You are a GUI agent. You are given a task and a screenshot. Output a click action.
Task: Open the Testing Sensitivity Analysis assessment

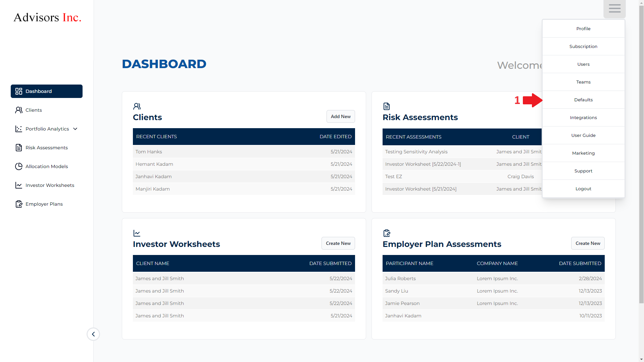pos(416,152)
